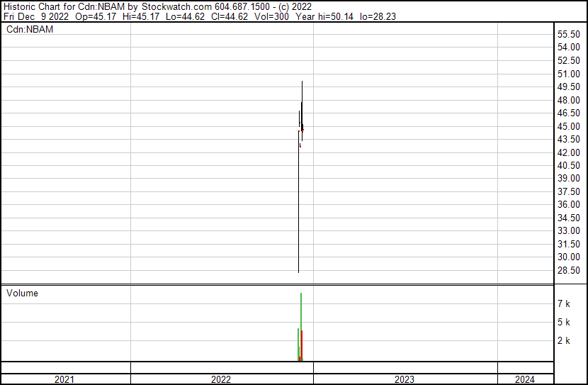Click the Volume panel label
Image resolution: width=588 pixels, height=385 pixels.
coord(23,293)
